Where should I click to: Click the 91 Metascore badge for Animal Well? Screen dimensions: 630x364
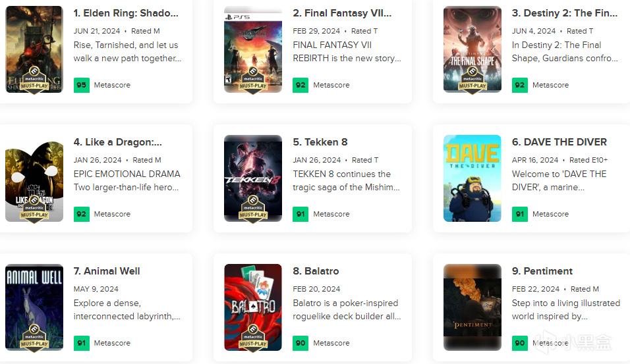[x=82, y=343]
